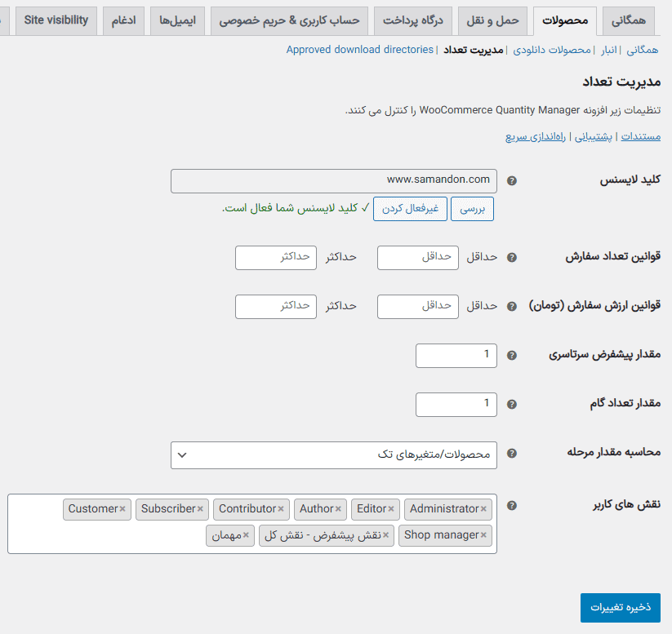The width and height of the screenshot is (672, 634).
Task: Open the Site visibility tab
Action: pyautogui.click(x=56, y=20)
